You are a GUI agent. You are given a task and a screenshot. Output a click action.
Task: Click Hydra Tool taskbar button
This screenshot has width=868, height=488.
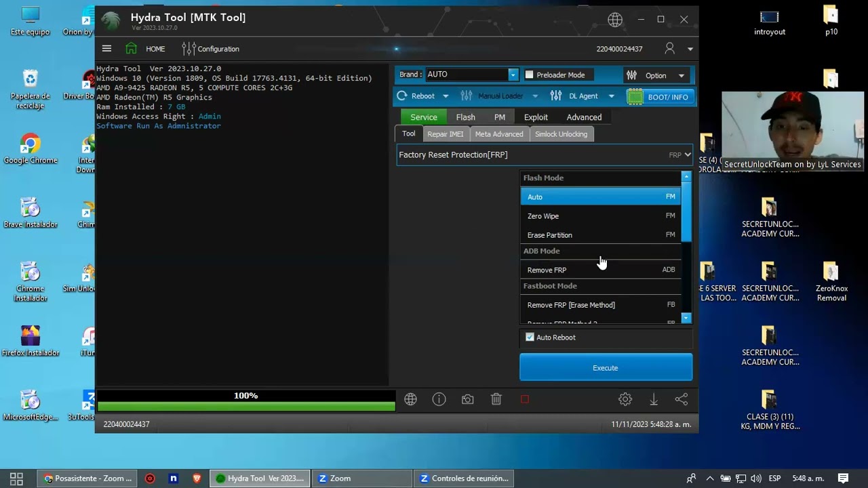260,479
